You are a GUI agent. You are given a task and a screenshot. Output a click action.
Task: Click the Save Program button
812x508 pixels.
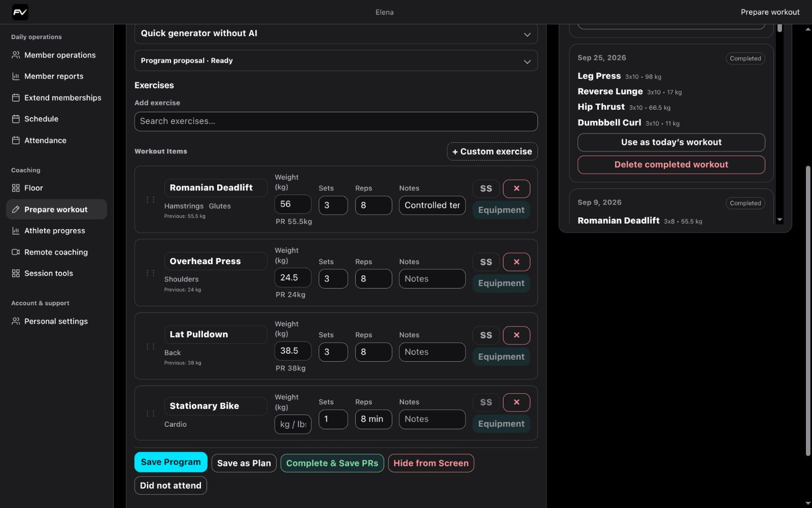[x=171, y=462]
